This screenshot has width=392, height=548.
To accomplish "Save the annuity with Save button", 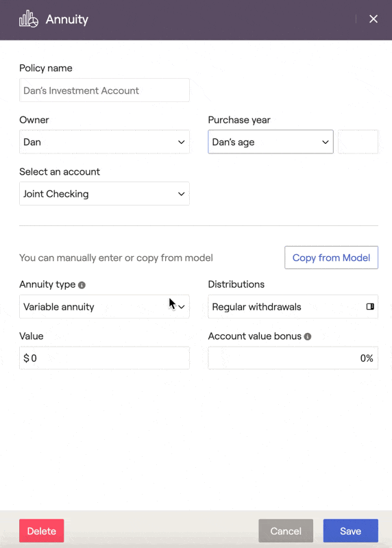I will tap(350, 531).
